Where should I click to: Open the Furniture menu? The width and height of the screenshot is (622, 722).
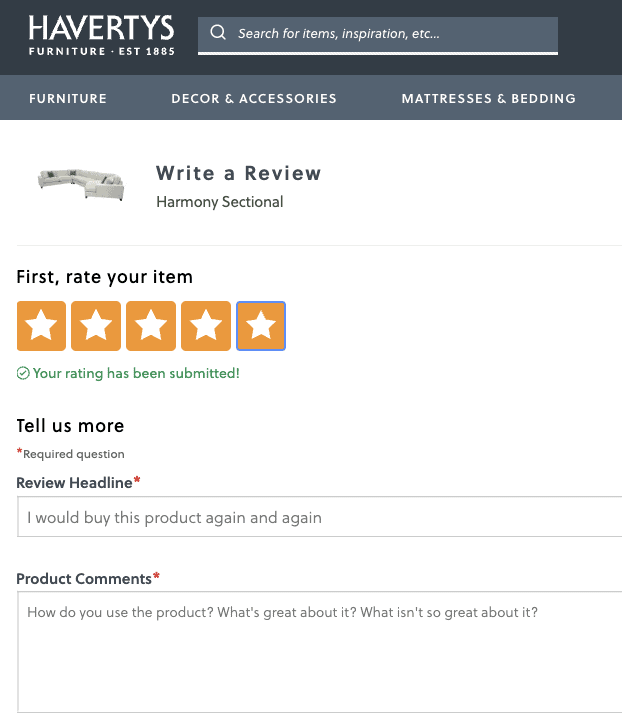(68, 98)
